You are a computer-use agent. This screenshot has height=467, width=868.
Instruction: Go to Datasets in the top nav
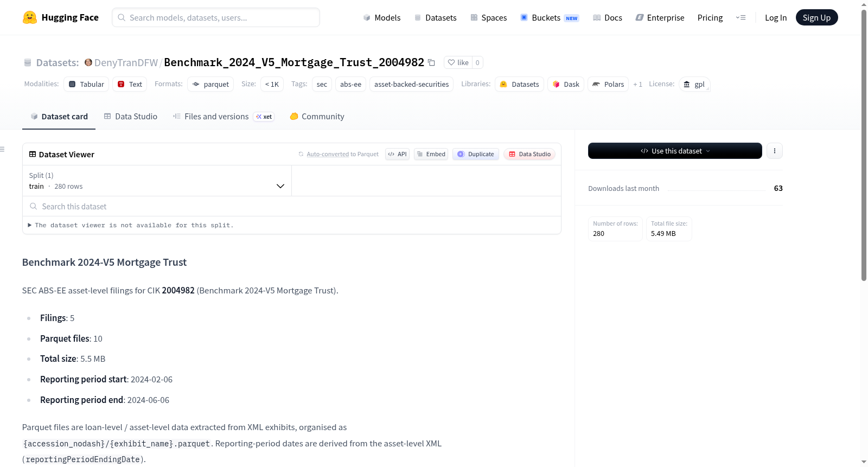435,17
